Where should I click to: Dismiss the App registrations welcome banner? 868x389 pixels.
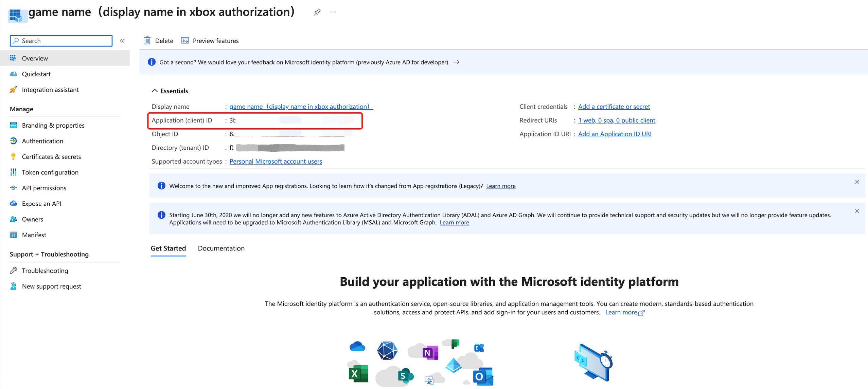[857, 182]
